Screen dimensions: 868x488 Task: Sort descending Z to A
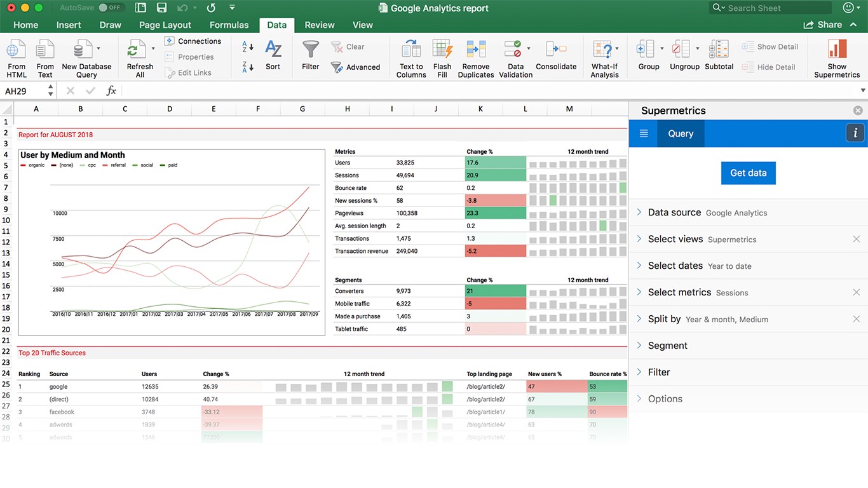[248, 66]
